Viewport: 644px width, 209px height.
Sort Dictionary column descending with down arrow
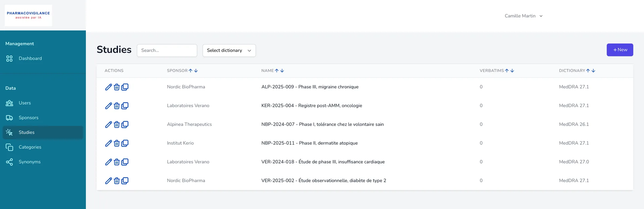(x=593, y=71)
